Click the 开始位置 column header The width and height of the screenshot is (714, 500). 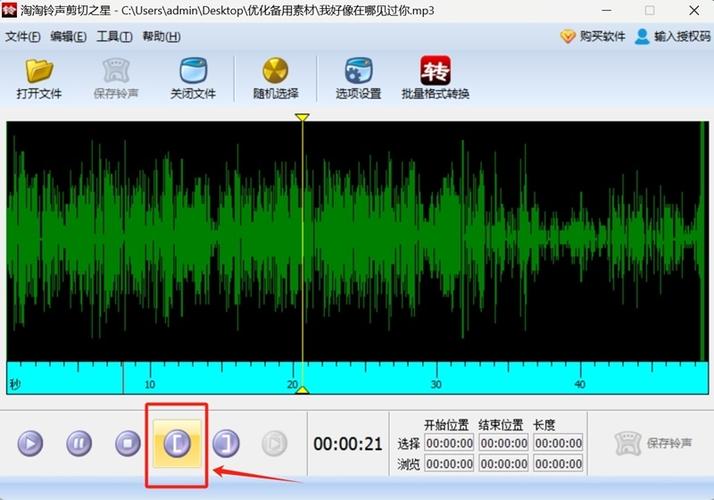(x=447, y=425)
